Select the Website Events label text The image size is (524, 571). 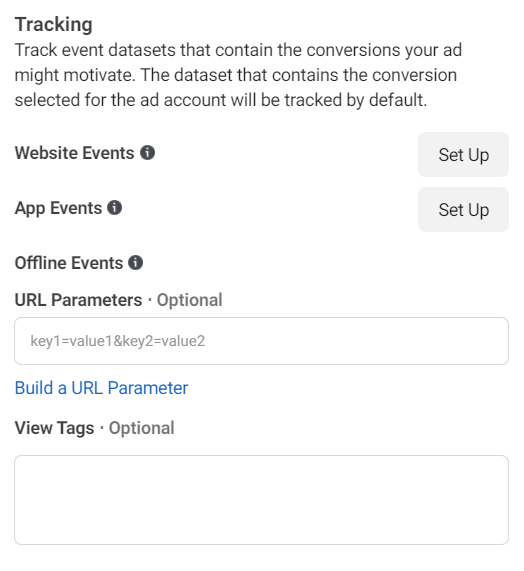click(74, 153)
